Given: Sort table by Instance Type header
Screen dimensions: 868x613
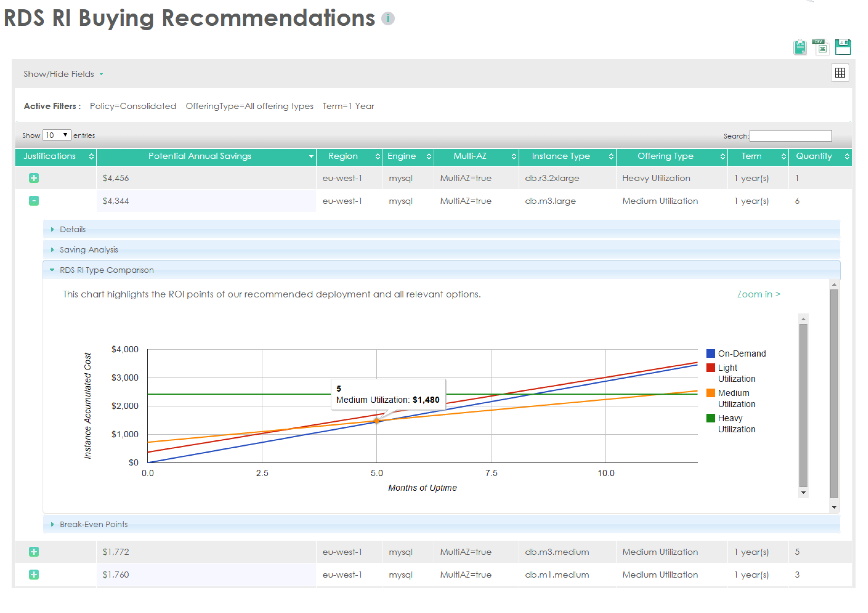Looking at the screenshot, I should point(561,156).
